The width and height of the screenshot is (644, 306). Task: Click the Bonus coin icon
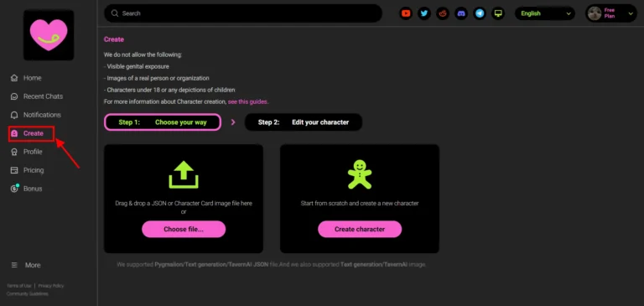click(15, 189)
